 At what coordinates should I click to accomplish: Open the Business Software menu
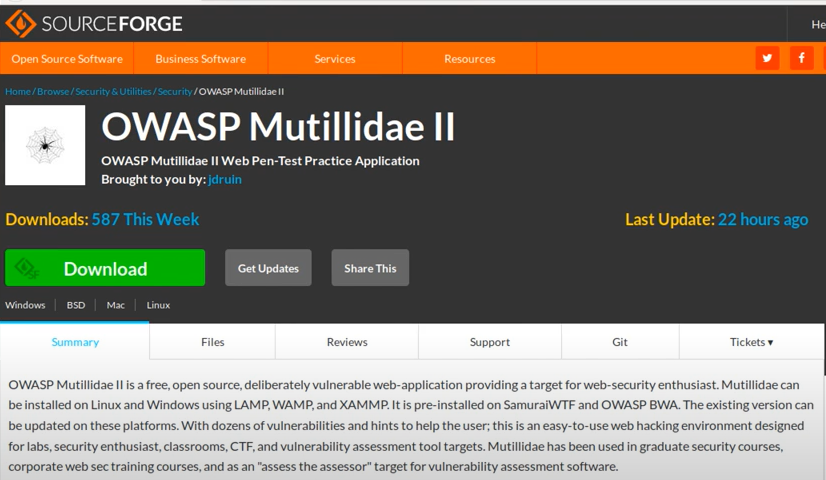[200, 59]
